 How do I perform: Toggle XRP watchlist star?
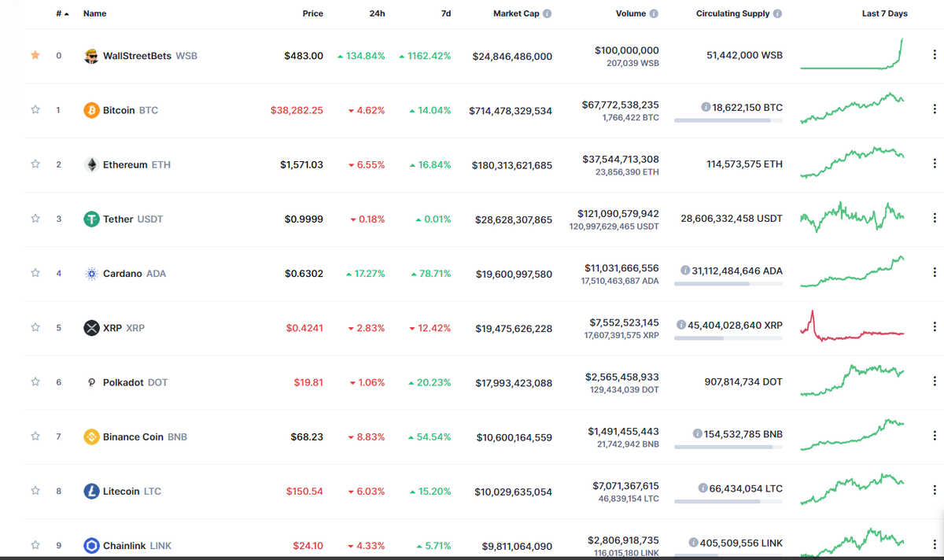35,327
